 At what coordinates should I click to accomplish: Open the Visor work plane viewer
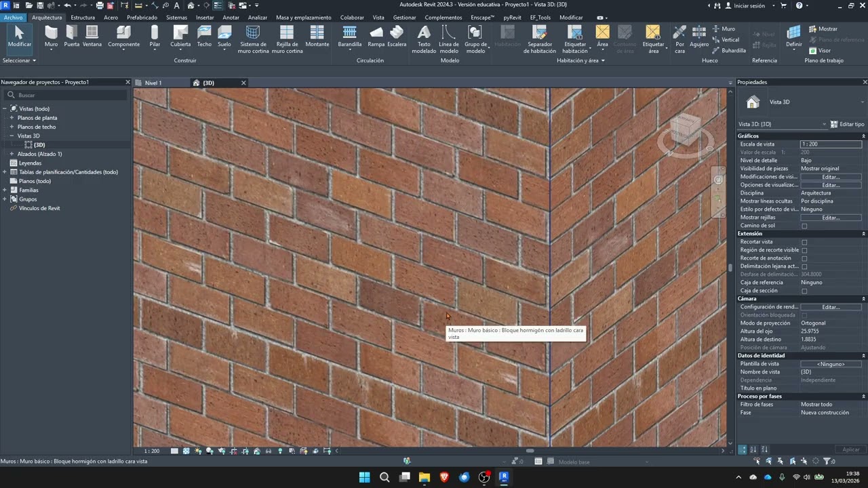point(819,50)
